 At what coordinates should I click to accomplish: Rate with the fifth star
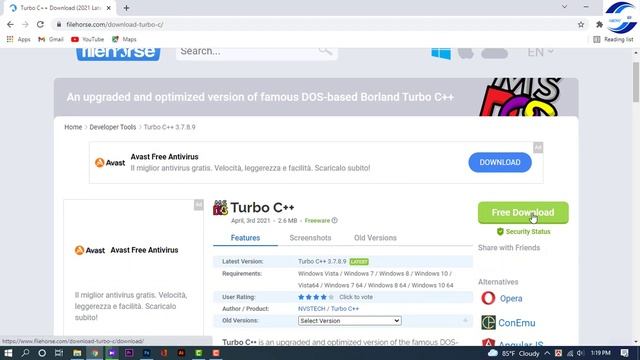[331, 297]
